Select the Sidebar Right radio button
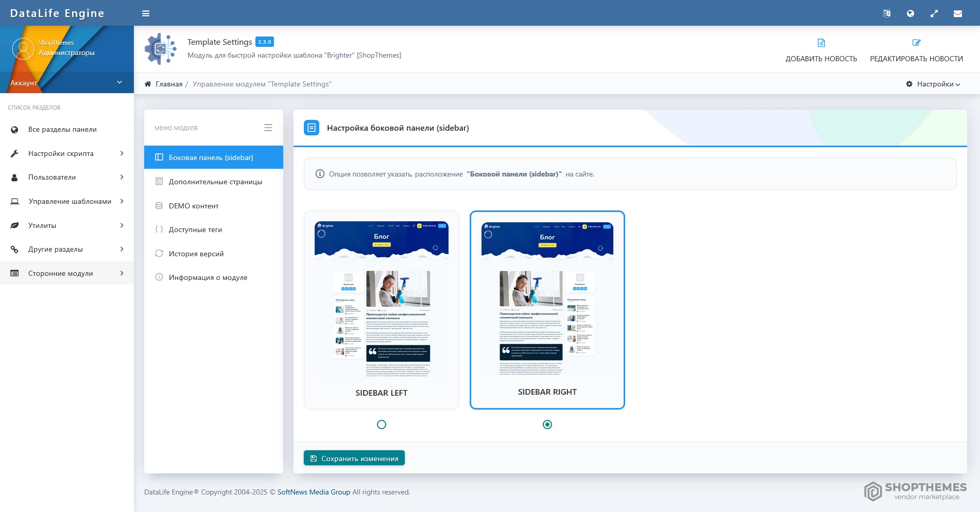This screenshot has height=512, width=980. click(x=547, y=425)
